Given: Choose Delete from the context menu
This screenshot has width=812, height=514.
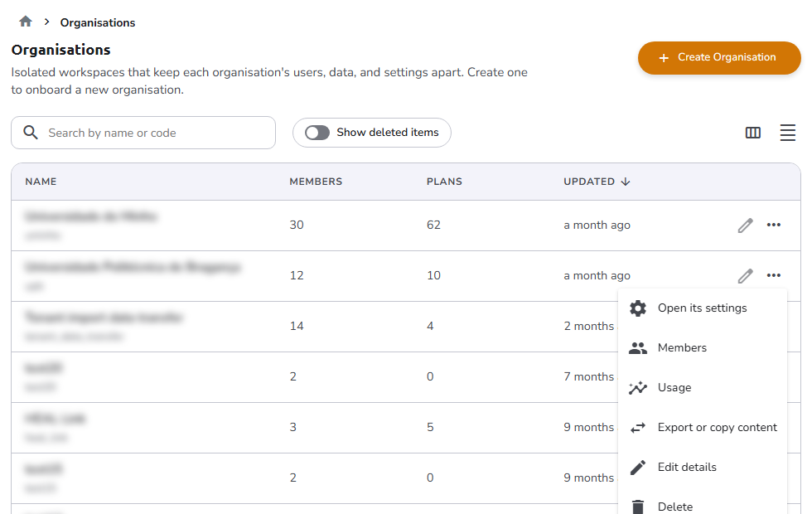Looking at the screenshot, I should [703, 505].
